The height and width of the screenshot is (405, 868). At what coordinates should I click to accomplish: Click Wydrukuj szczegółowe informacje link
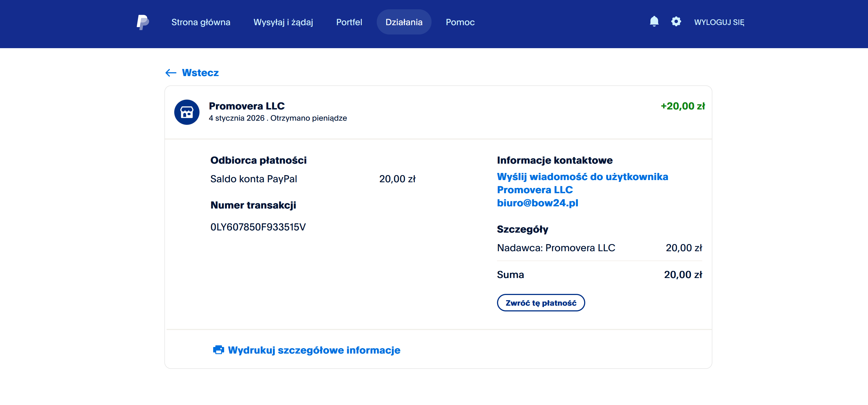click(x=314, y=350)
